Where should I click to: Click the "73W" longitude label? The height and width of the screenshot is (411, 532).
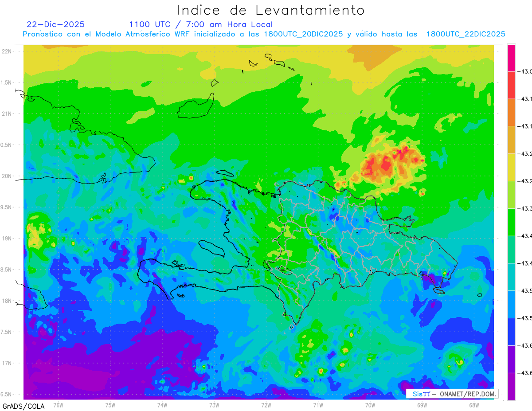(x=214, y=405)
